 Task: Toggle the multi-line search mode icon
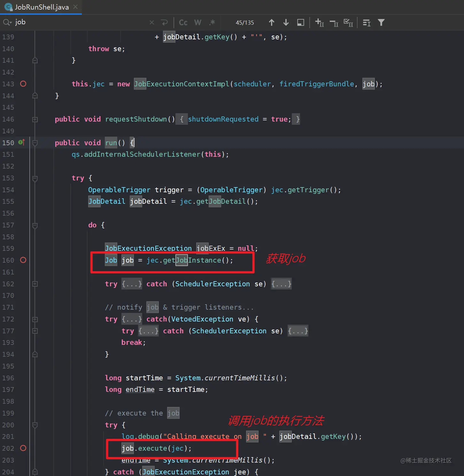tap(367, 23)
